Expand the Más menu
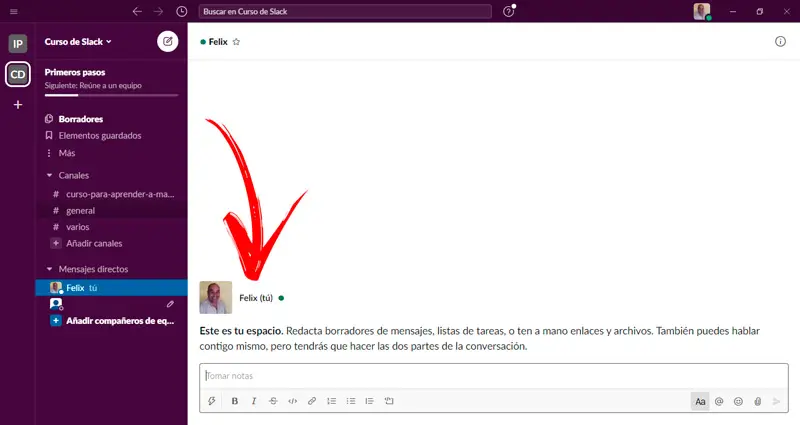The image size is (800, 425). coord(67,153)
